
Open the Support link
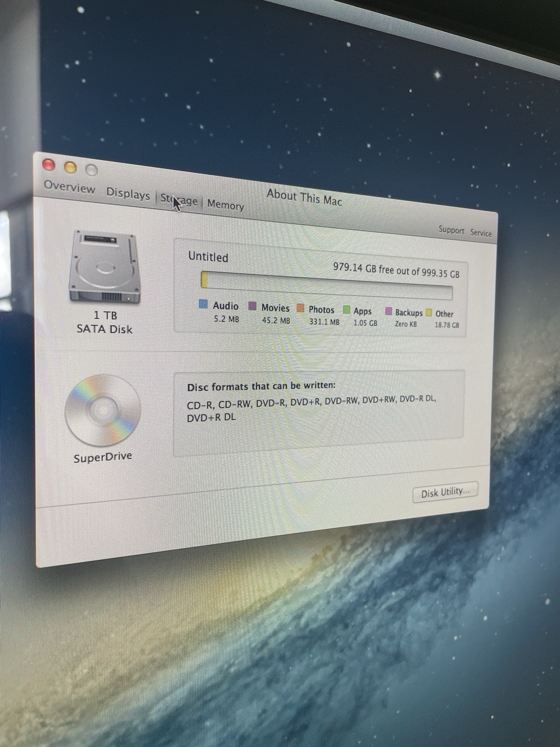click(451, 230)
